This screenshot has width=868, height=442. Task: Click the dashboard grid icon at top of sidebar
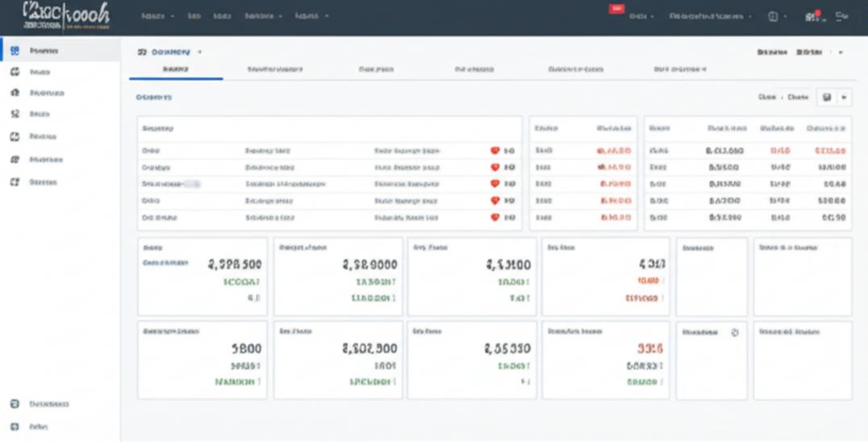tap(15, 51)
